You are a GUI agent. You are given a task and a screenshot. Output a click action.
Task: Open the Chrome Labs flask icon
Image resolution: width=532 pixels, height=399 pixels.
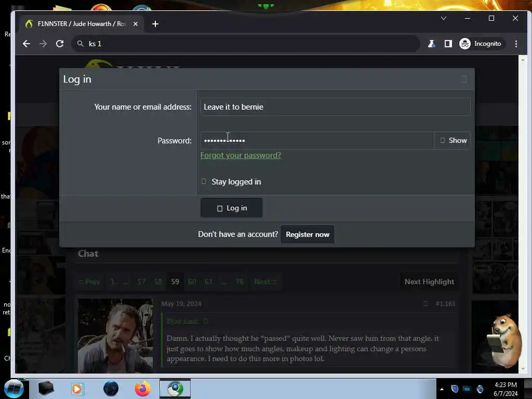pos(431,44)
